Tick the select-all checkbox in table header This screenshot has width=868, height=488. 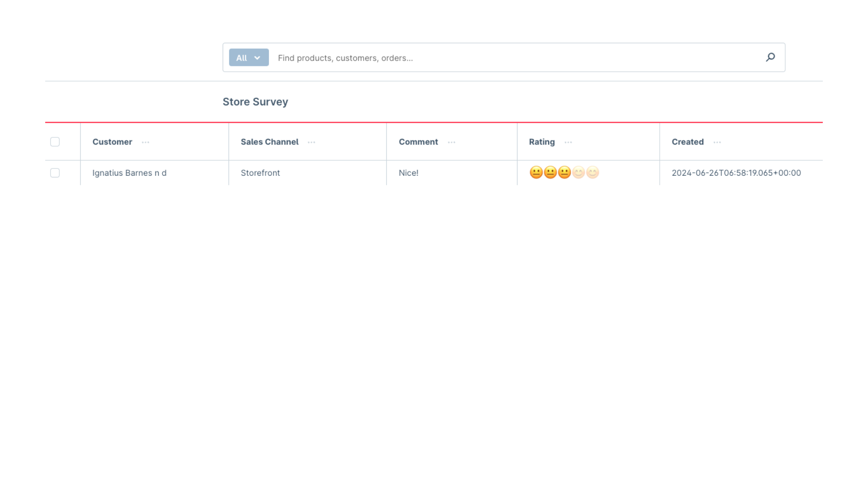click(x=55, y=142)
